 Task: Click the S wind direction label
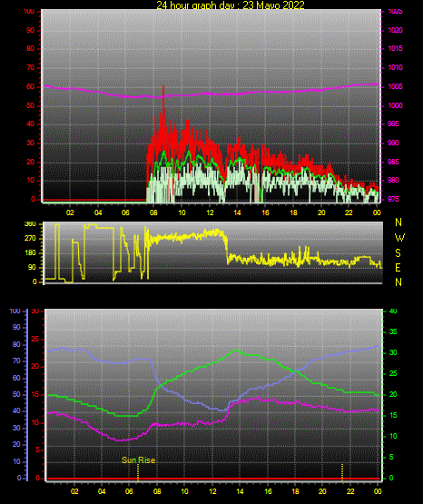(x=398, y=253)
